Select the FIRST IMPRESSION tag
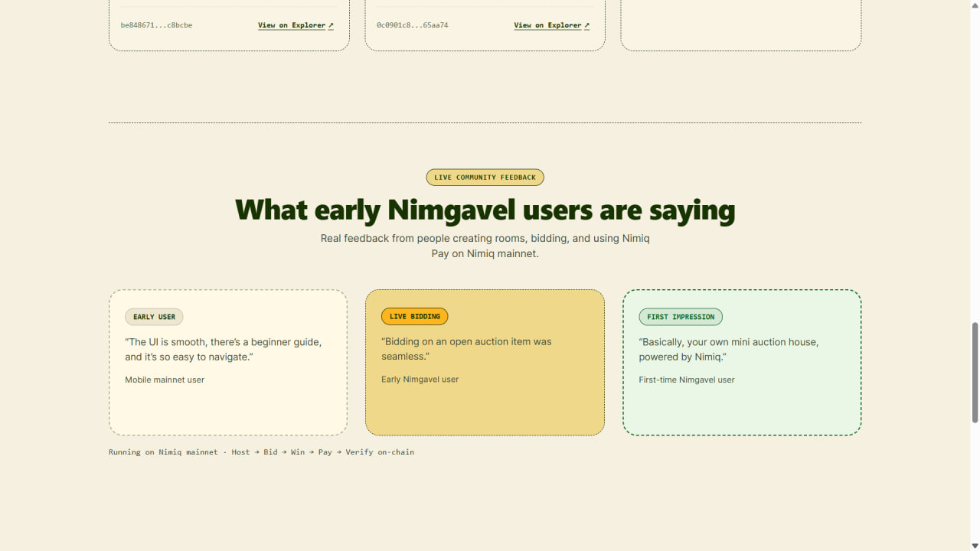 tap(680, 317)
